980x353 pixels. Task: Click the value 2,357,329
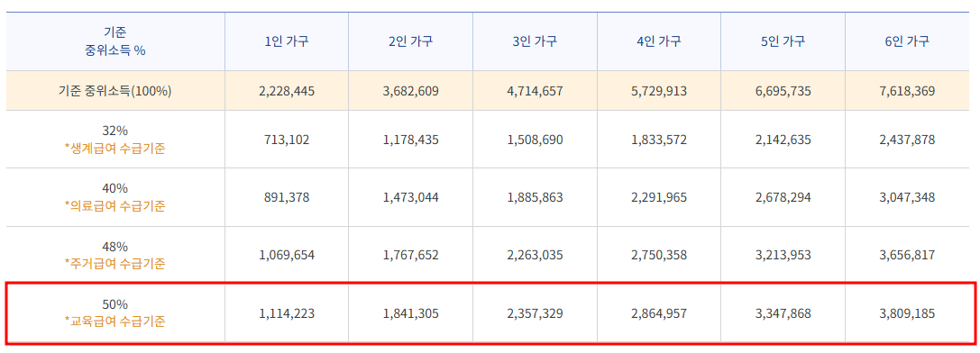click(x=535, y=313)
